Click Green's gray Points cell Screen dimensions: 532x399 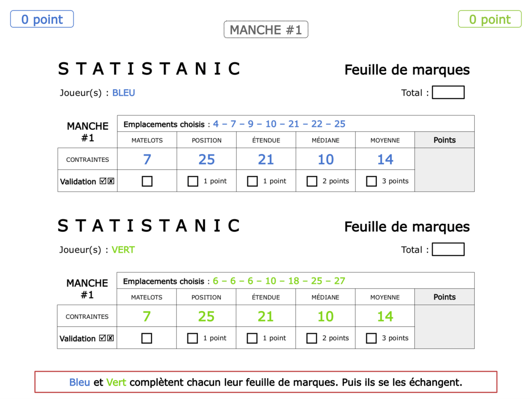coord(445,327)
